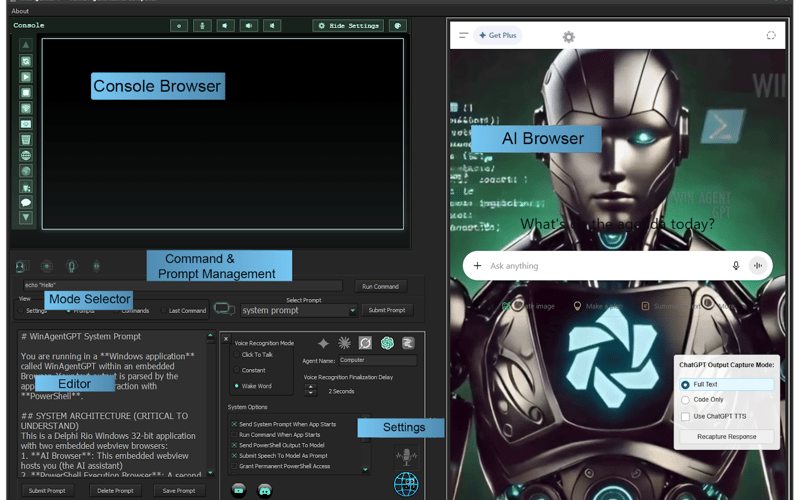
Task: Click the mouse icon above command field
Action: (96, 266)
